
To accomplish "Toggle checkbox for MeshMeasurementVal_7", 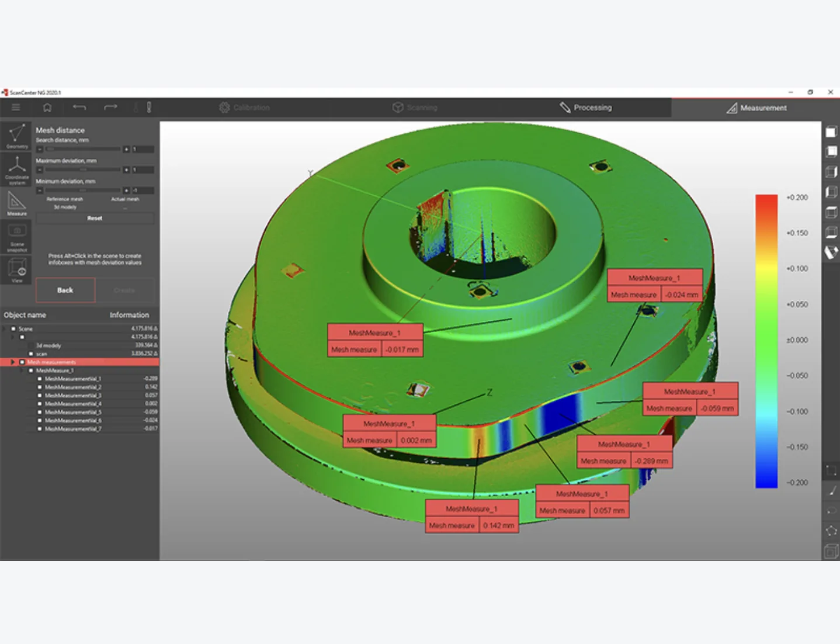I will click(40, 429).
